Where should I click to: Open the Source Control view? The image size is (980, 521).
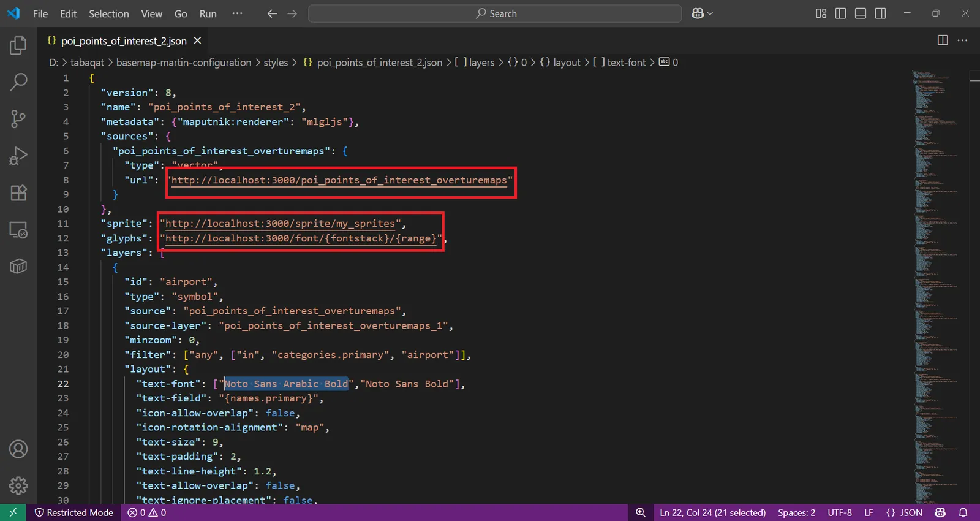click(18, 119)
